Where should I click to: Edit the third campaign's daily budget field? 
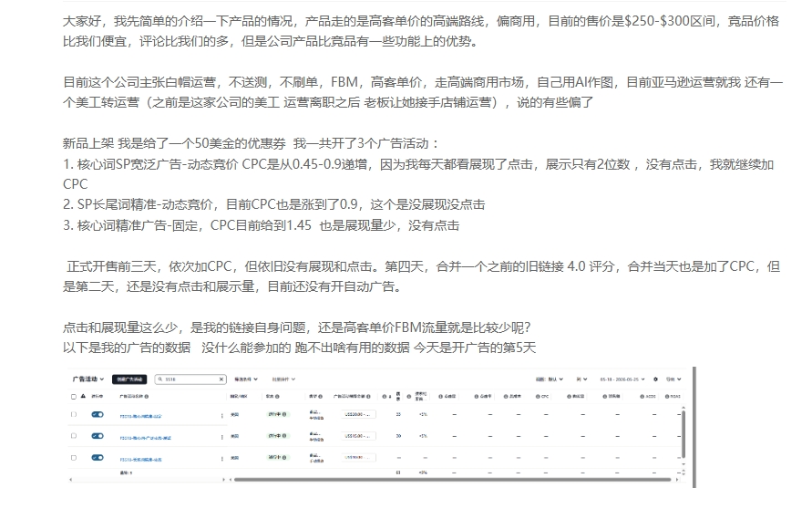pos(359,458)
